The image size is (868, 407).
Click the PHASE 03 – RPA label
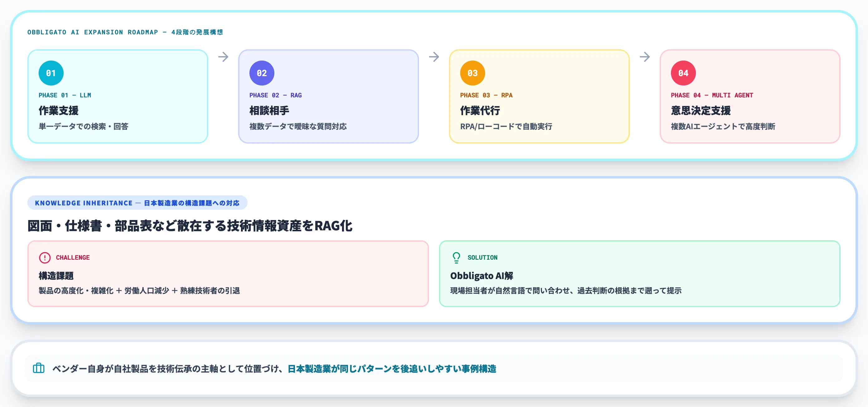486,95
